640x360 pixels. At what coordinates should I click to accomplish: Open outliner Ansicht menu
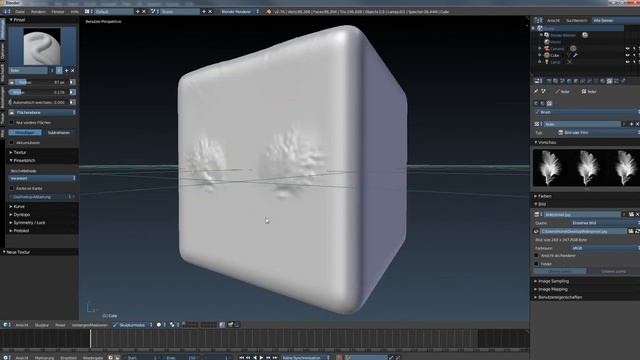[x=553, y=20]
